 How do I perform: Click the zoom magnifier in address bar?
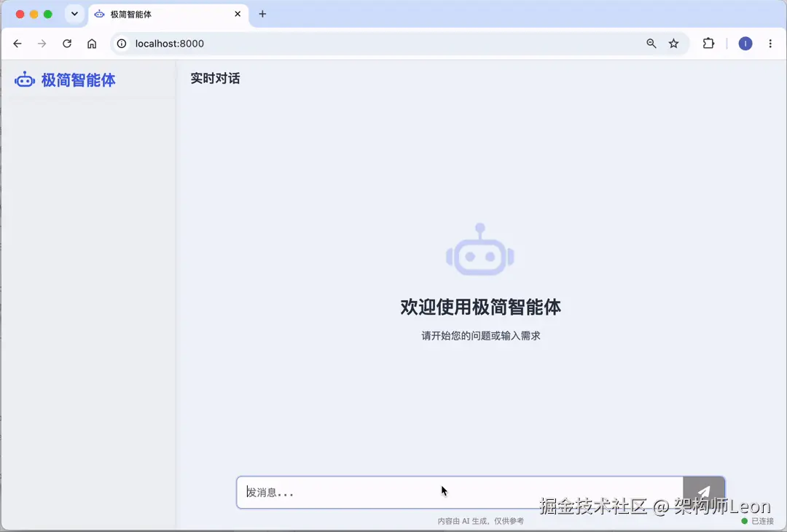point(651,44)
